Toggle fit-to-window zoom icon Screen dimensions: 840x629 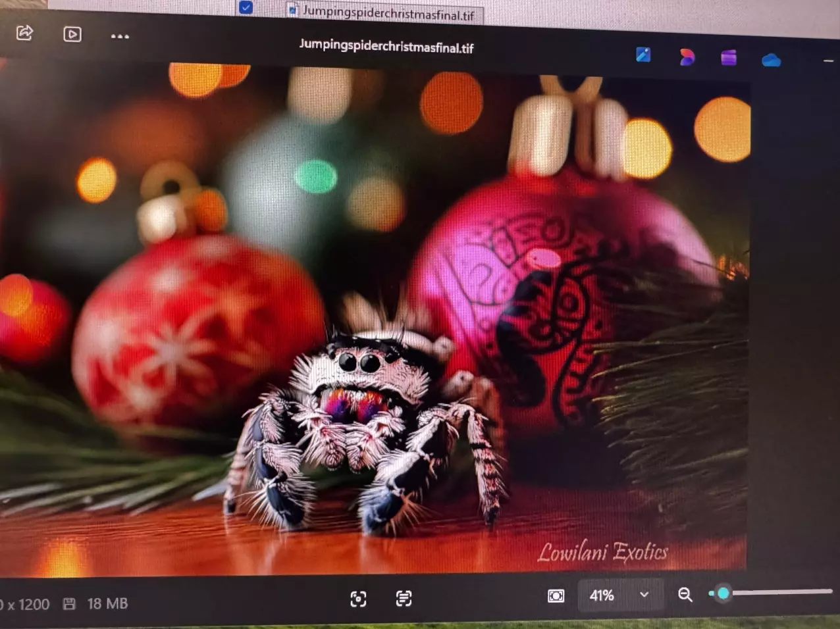pyautogui.click(x=556, y=596)
